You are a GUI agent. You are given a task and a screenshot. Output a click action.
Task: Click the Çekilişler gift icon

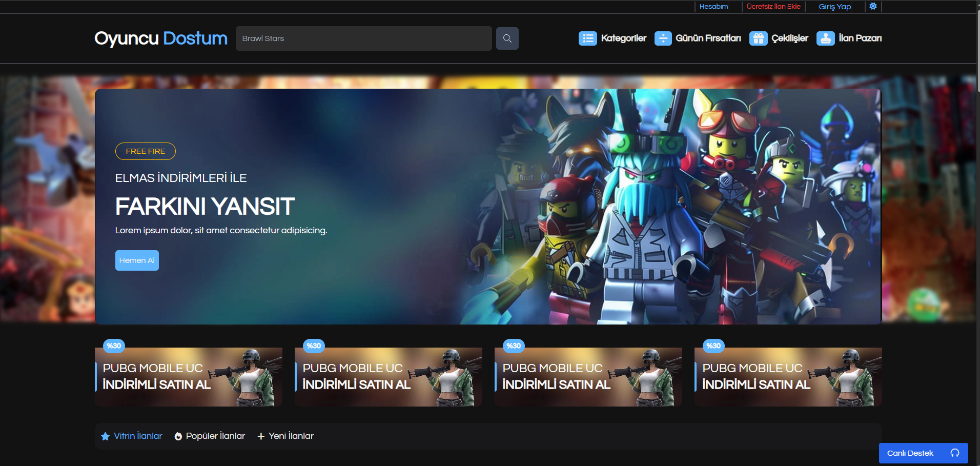click(758, 38)
